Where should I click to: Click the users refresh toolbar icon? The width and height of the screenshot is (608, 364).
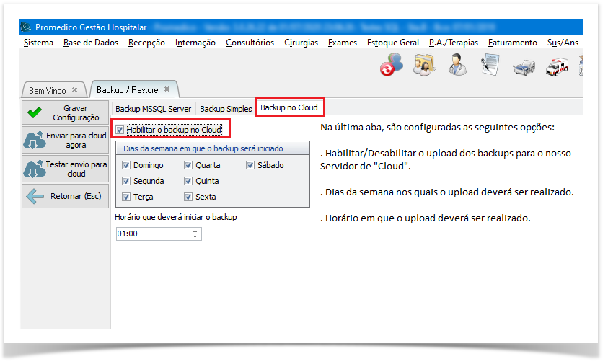[x=392, y=66]
